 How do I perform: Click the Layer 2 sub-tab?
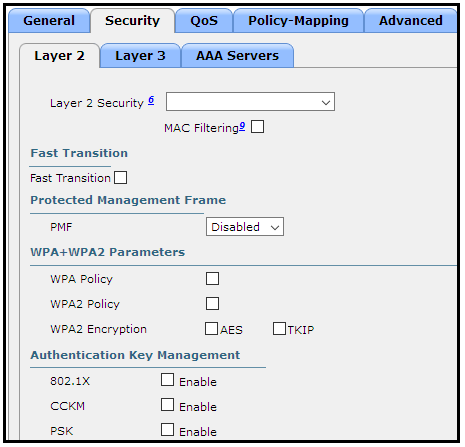(x=59, y=56)
